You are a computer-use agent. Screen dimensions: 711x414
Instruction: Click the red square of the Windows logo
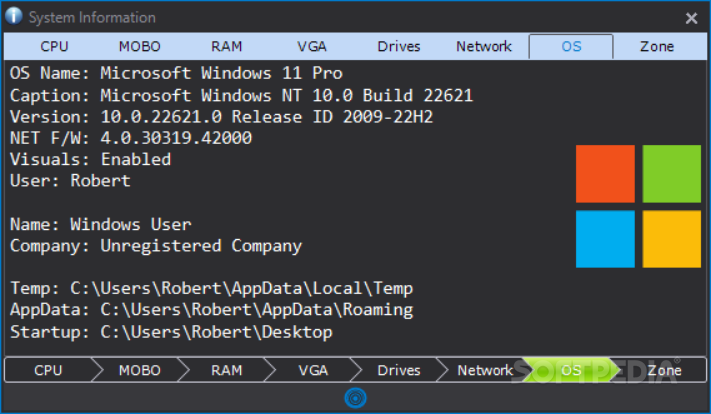(x=605, y=174)
